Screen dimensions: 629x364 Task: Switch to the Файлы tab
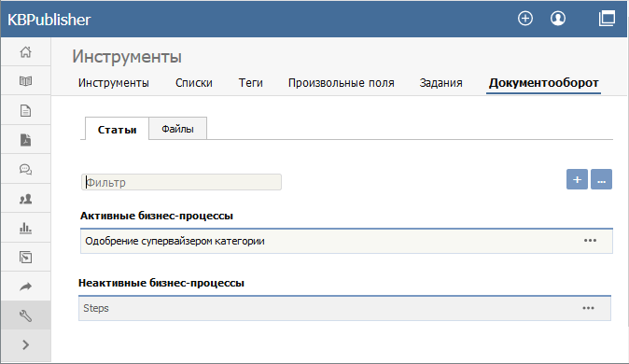tap(177, 129)
